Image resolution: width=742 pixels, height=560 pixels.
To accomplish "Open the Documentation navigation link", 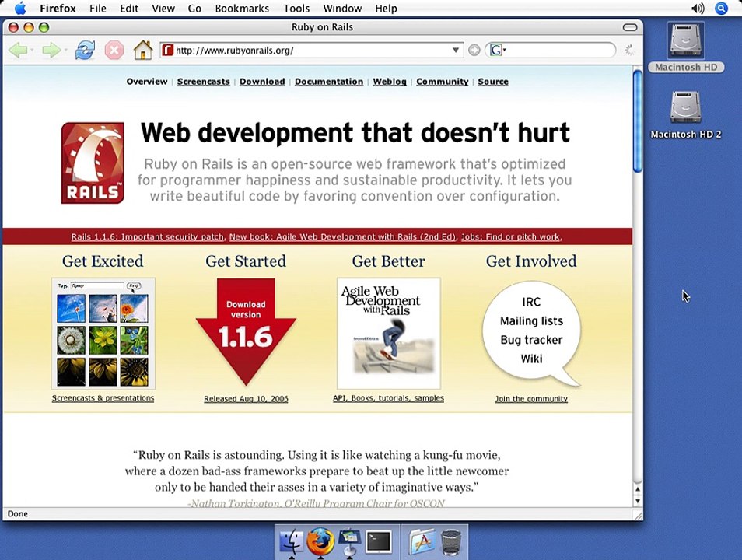I will click(x=329, y=82).
